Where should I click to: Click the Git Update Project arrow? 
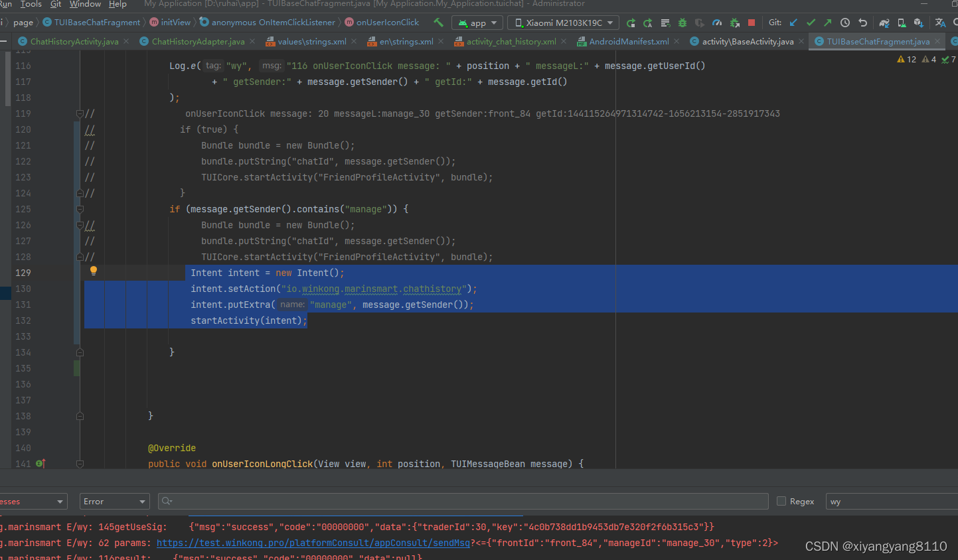click(x=793, y=23)
